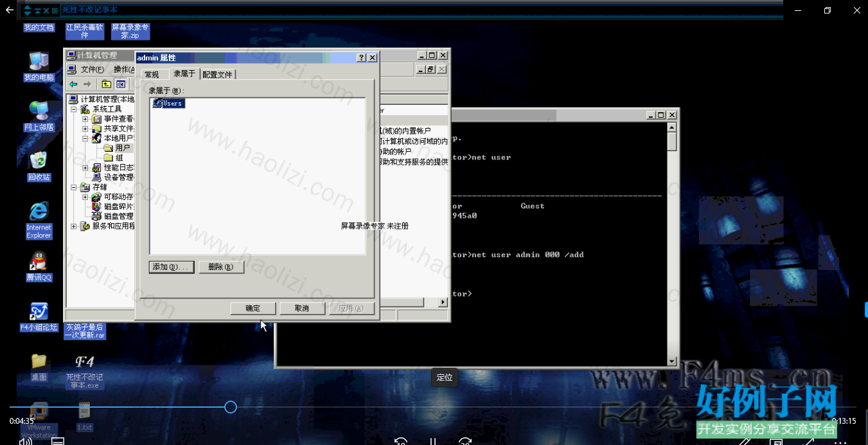Image resolution: width=868 pixels, height=445 pixels.
Task: Click the 应用(A) button
Action: point(351,309)
